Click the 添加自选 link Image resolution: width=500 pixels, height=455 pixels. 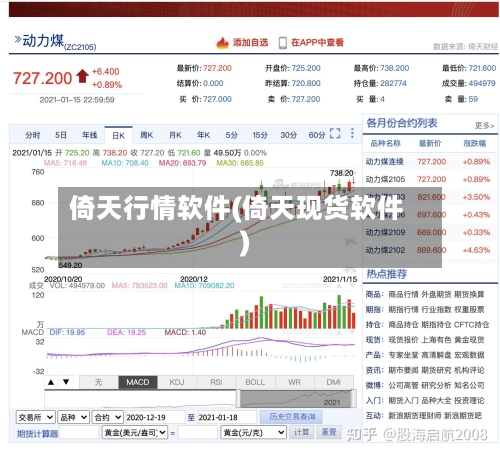(250, 43)
